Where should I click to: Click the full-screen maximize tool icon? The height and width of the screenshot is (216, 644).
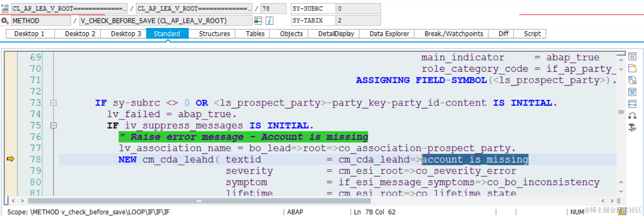632,92
